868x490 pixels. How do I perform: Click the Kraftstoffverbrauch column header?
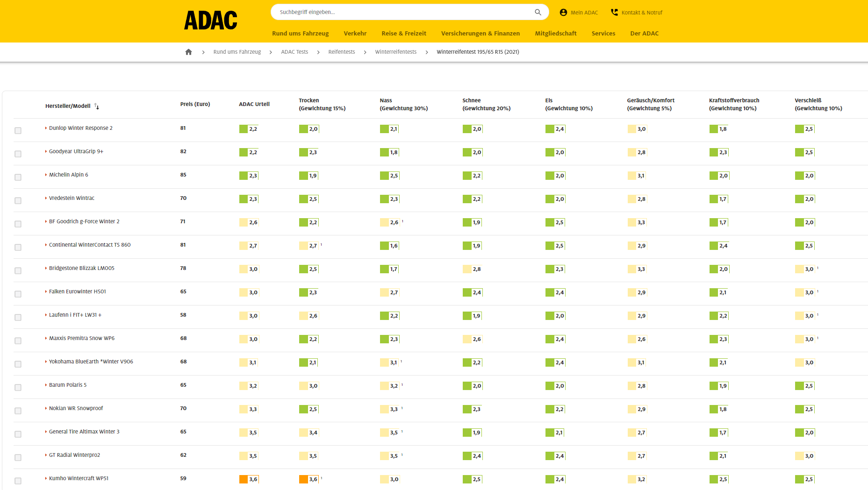coord(734,104)
